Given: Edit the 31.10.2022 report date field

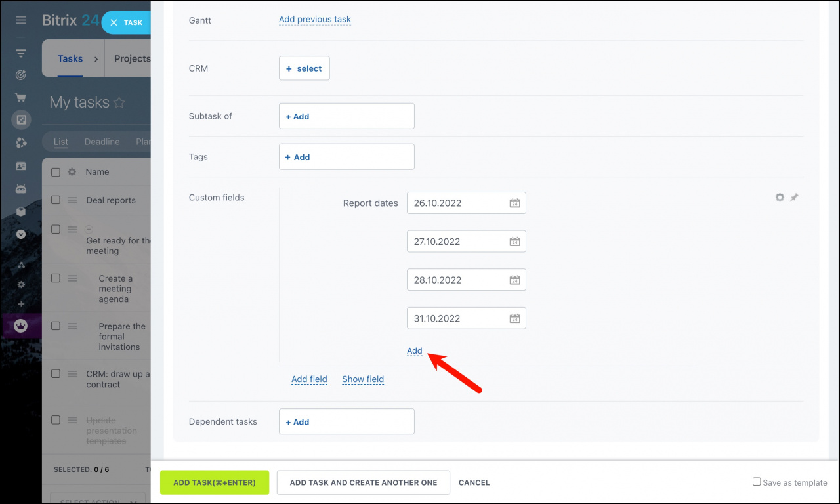Looking at the screenshot, I should pyautogui.click(x=467, y=318).
